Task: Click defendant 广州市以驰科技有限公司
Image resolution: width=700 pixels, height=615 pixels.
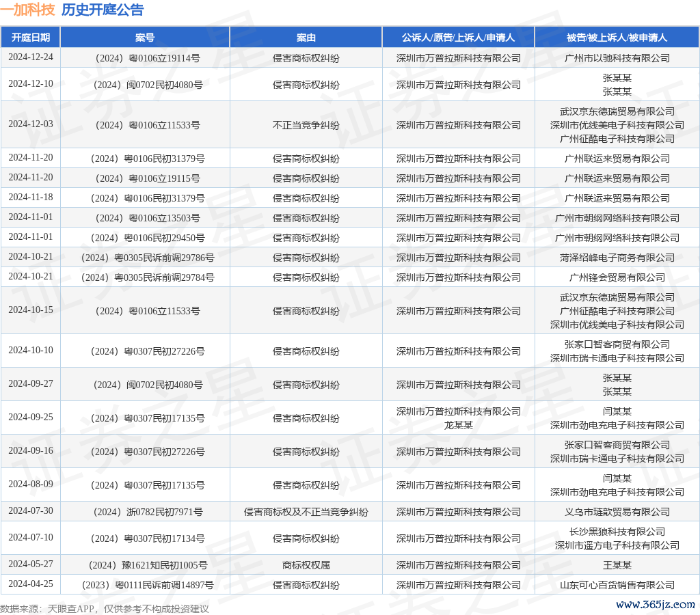Action: (617, 59)
